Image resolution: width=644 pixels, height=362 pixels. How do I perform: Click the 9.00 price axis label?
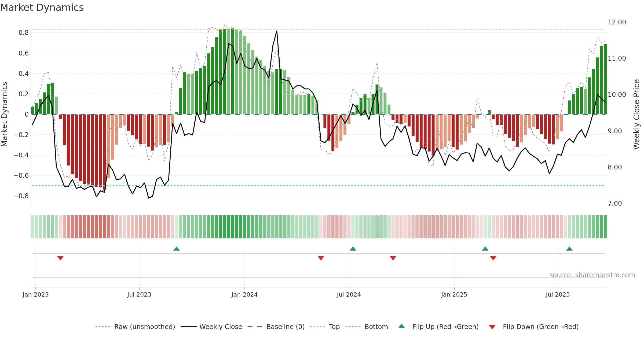pyautogui.click(x=615, y=131)
